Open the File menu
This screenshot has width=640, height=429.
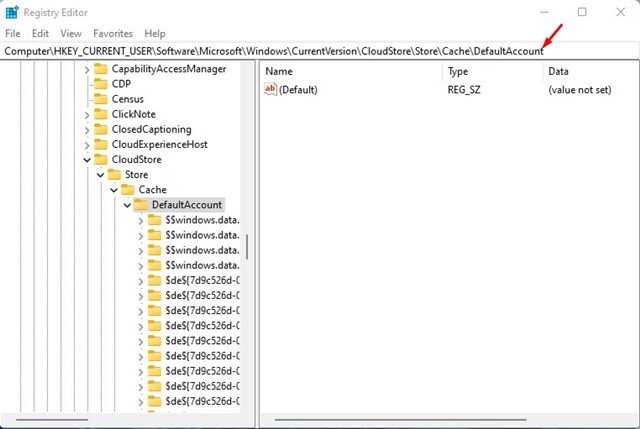13,33
